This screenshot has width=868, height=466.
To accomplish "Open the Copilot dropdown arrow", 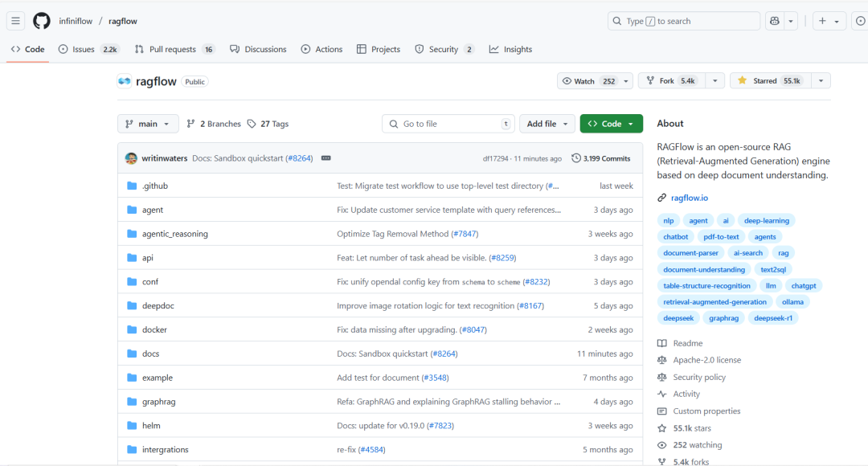I will pyautogui.click(x=791, y=21).
